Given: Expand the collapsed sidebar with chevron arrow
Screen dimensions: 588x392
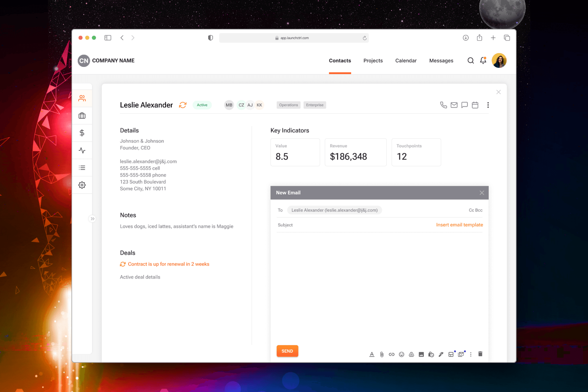Looking at the screenshot, I should click(x=92, y=219).
